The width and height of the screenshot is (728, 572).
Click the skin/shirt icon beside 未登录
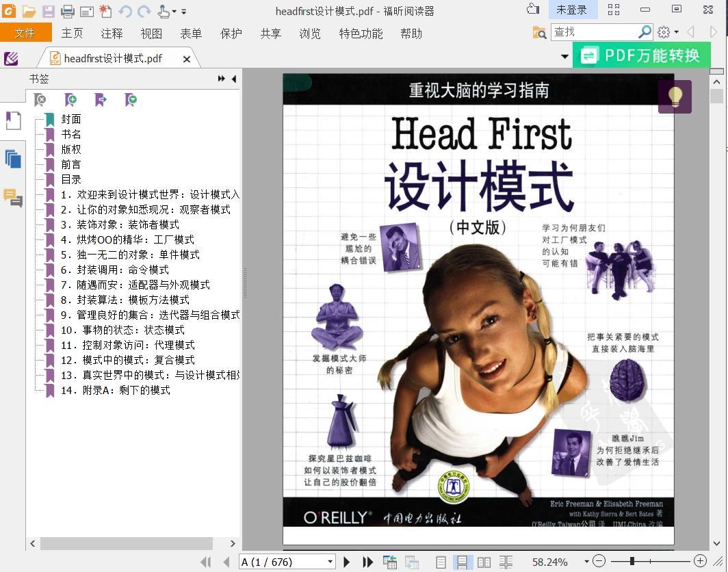pyautogui.click(x=533, y=10)
